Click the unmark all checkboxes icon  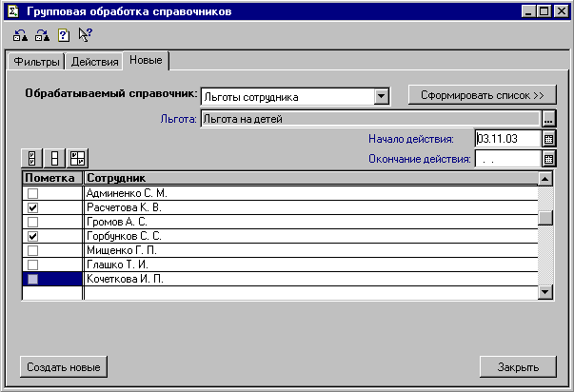click(55, 158)
